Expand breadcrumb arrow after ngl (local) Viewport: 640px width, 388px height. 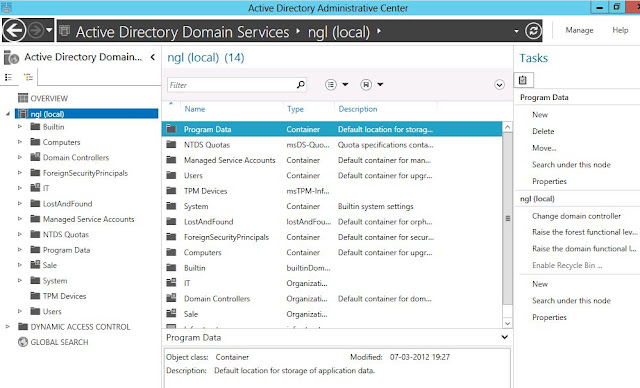pyautogui.click(x=379, y=31)
